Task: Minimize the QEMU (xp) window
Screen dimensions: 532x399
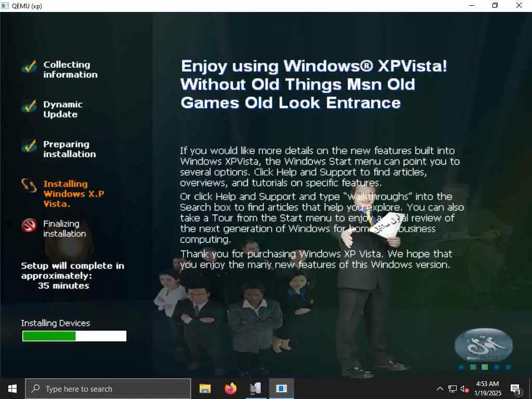Action: [472, 6]
